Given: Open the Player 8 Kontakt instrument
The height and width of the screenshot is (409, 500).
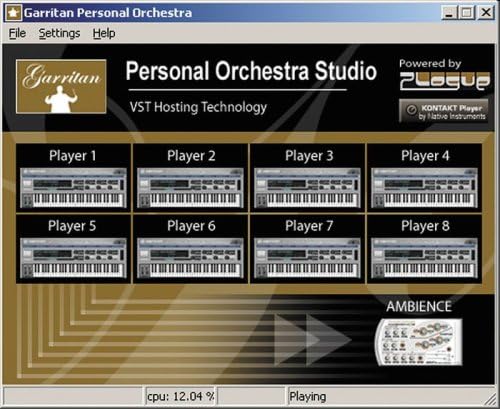Looking at the screenshot, I should pos(424,258).
